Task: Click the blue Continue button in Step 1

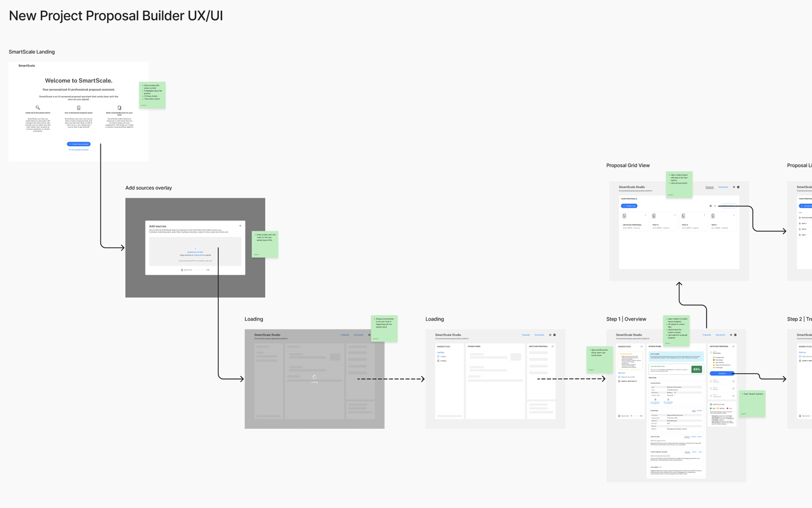Action: click(722, 373)
